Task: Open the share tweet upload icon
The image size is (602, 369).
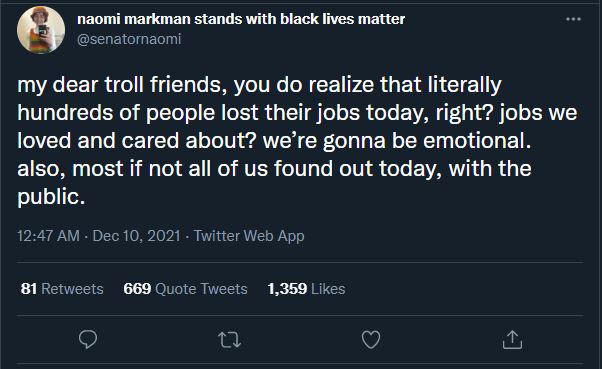Action: point(512,339)
